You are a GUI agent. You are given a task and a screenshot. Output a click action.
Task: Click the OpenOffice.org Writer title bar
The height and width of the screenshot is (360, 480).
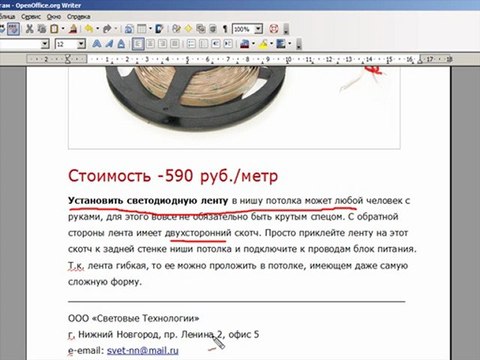tap(240, 5)
